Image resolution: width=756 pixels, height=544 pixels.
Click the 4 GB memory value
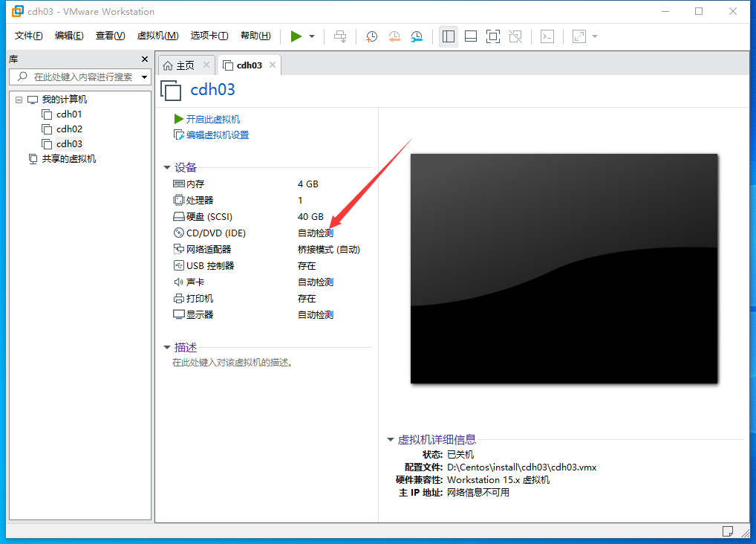[308, 184]
